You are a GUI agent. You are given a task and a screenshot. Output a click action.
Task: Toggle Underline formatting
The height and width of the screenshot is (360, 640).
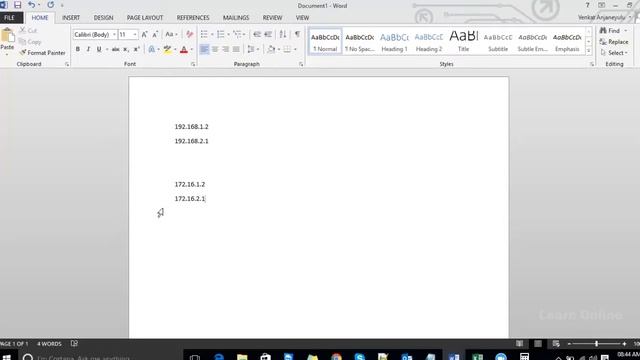pos(99,49)
